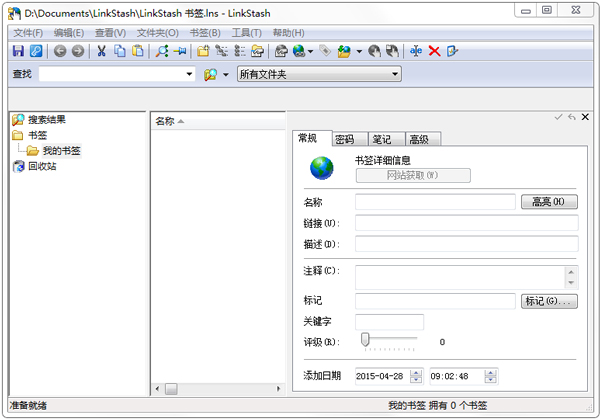Click the red X delete icon
This screenshot has height=420, width=600.
434,51
